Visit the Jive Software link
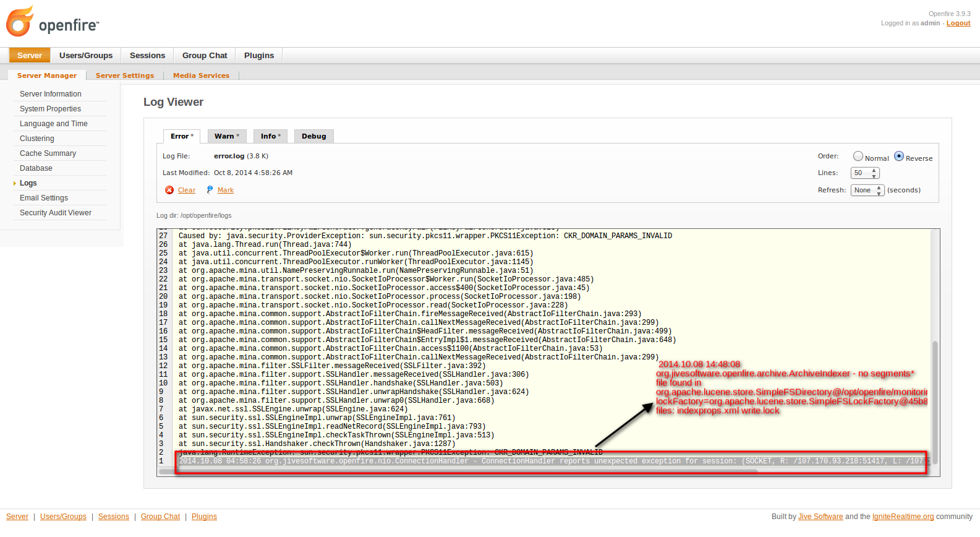 click(x=820, y=517)
